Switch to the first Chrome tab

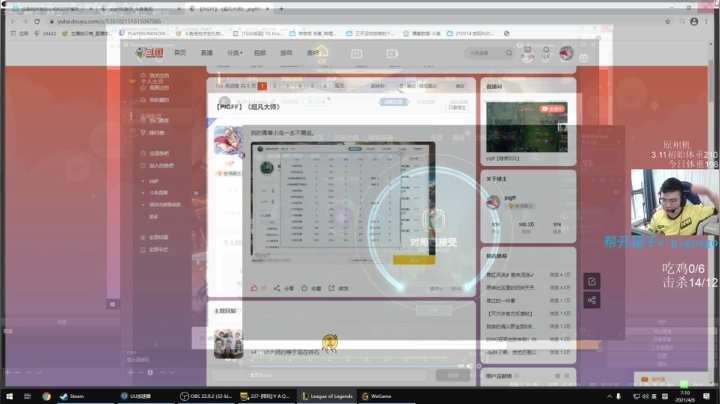click(x=52, y=8)
